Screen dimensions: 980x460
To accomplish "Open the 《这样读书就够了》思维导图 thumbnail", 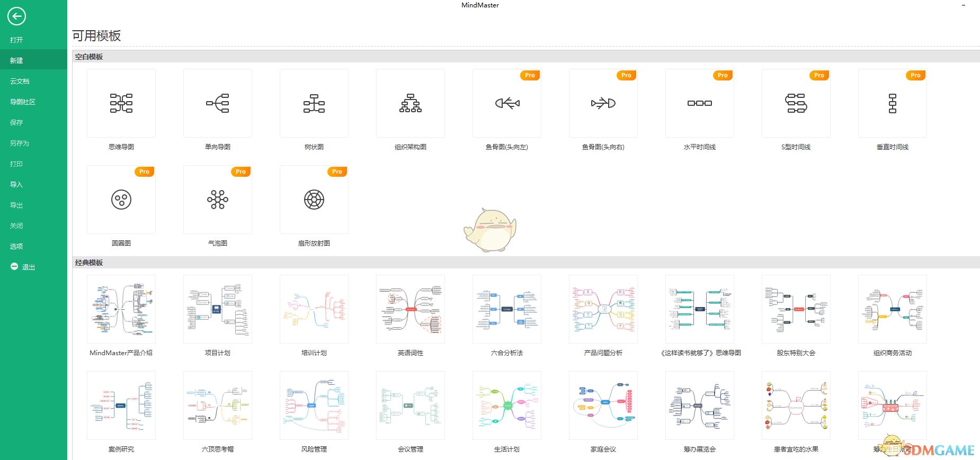I will [x=700, y=309].
